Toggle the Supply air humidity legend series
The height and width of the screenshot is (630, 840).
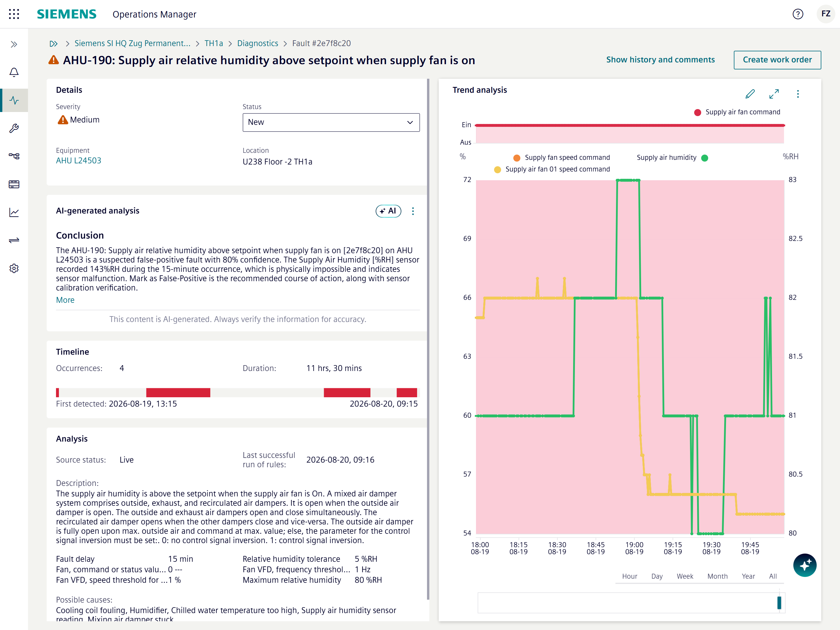click(x=672, y=157)
